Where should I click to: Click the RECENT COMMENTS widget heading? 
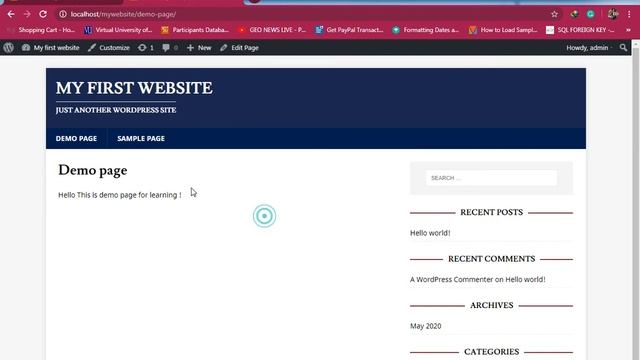click(491, 259)
